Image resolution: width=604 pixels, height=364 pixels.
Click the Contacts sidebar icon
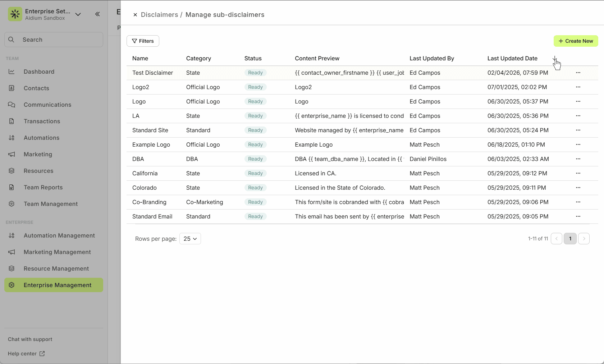[12, 88]
